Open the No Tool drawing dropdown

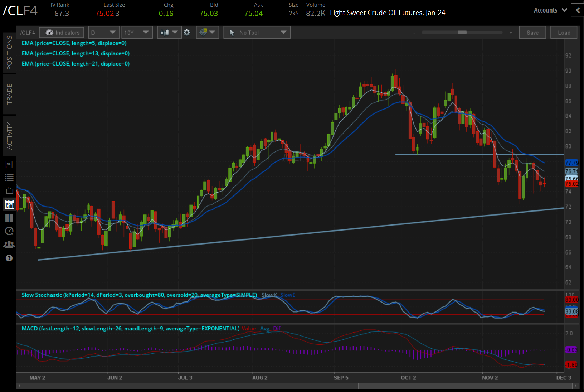pyautogui.click(x=257, y=33)
